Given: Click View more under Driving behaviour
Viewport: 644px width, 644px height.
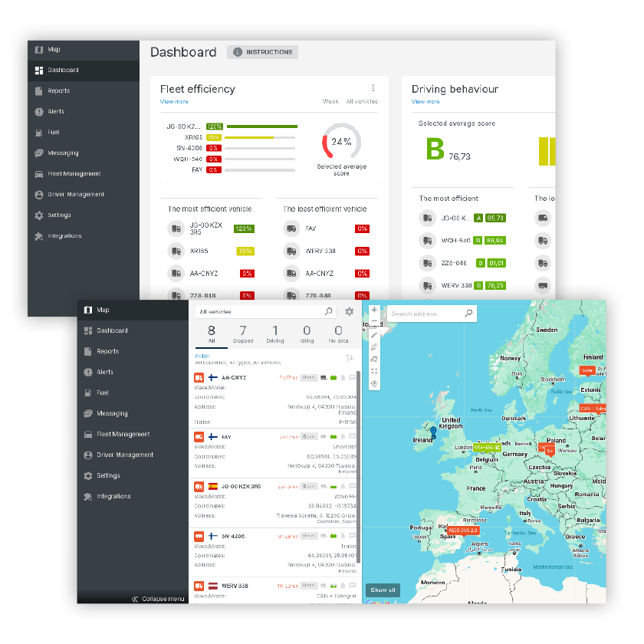Looking at the screenshot, I should tap(426, 101).
